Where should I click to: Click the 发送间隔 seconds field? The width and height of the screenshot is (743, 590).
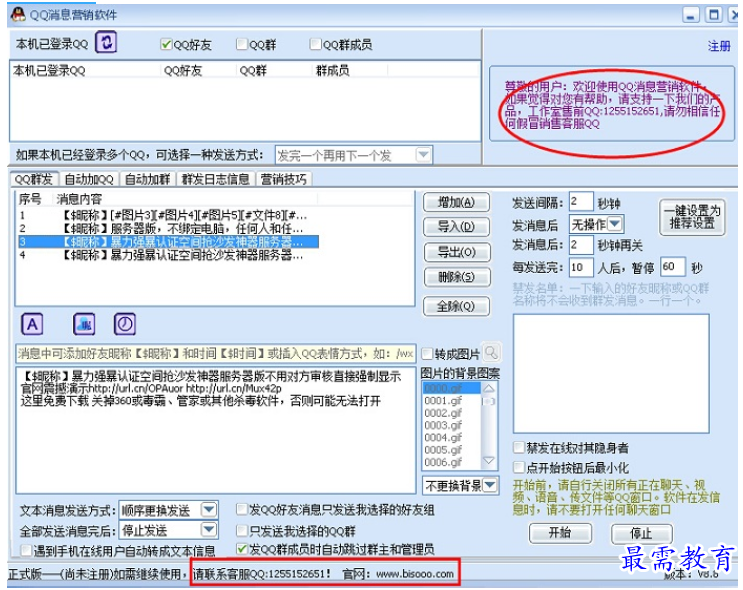point(580,202)
